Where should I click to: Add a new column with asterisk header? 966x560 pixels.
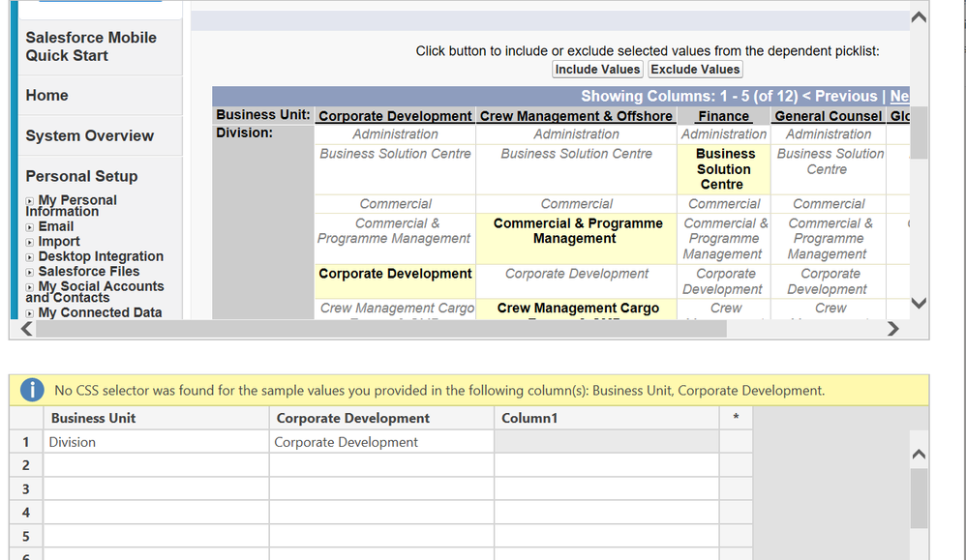coord(736,418)
